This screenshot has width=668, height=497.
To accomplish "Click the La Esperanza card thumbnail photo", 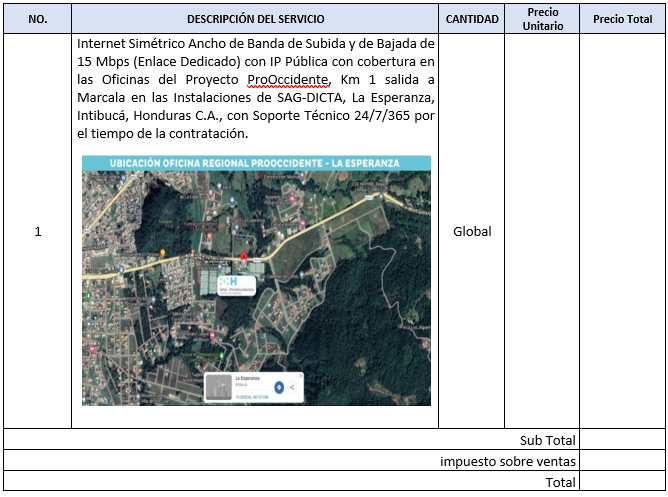I will 219,387.
